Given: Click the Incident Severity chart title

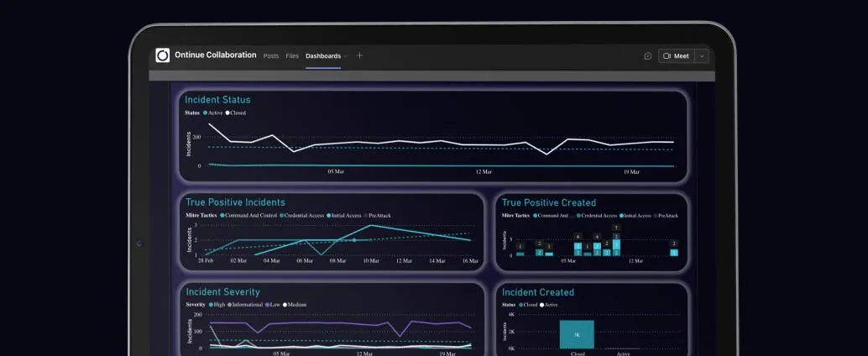Looking at the screenshot, I should 222,292.
